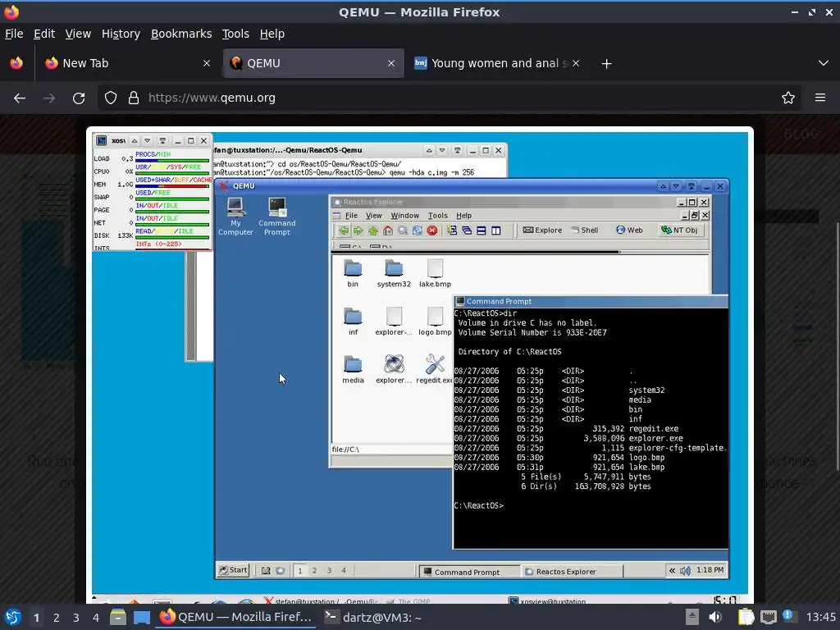Screen dimensions: 840x630
Task: Click green up arrow in Reactos Explorer toolbar
Action: click(373, 231)
